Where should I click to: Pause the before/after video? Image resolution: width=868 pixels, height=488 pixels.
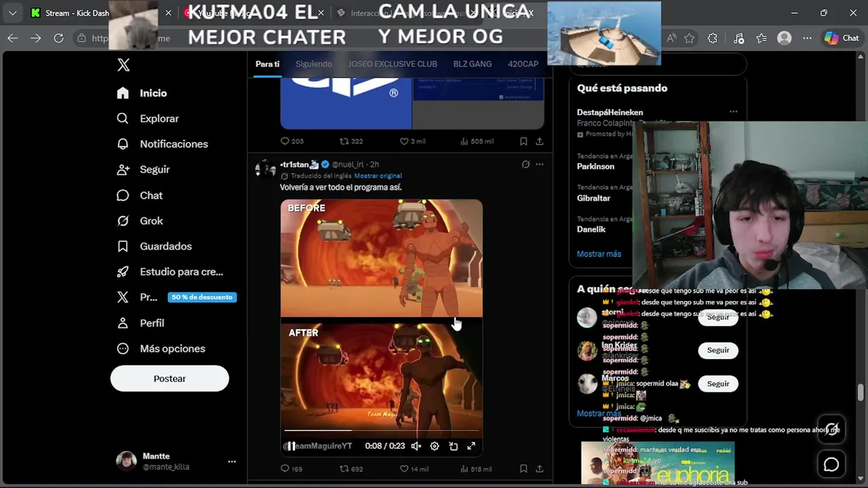pos(290,446)
